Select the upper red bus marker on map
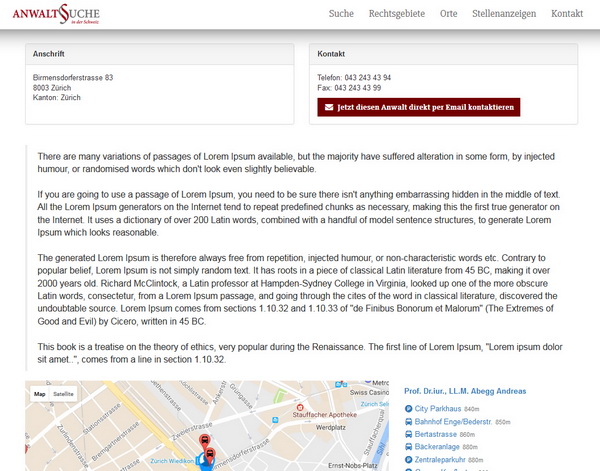The height and width of the screenshot is (471, 600). (205, 440)
